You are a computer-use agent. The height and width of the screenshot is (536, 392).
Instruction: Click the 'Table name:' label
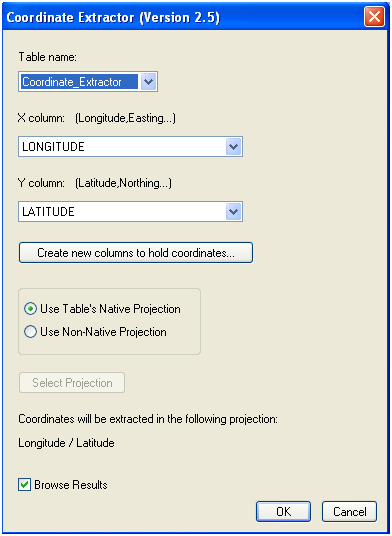(48, 57)
